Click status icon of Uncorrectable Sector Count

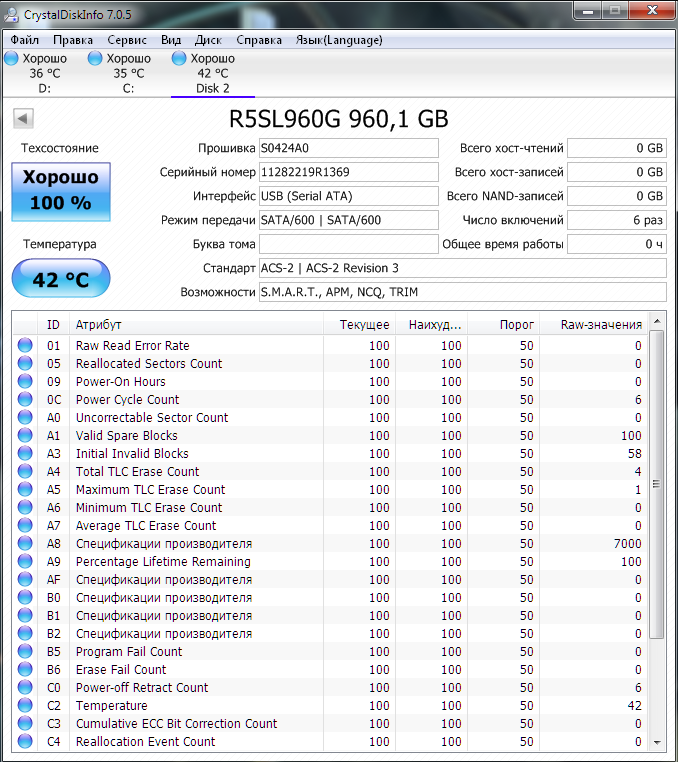pyautogui.click(x=25, y=417)
